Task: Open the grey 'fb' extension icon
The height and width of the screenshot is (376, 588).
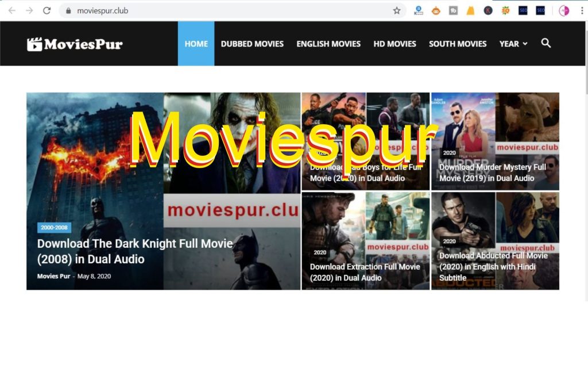Action: [x=453, y=10]
